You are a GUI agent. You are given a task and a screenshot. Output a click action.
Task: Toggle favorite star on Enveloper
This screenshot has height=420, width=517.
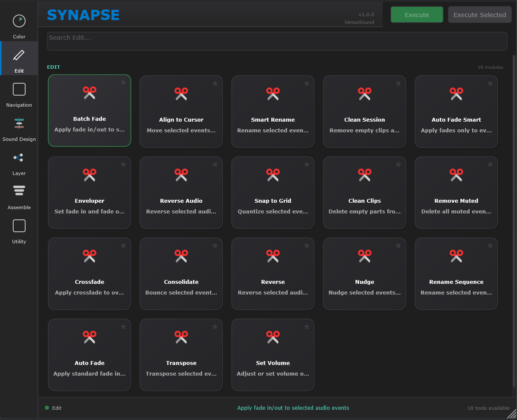123,165
